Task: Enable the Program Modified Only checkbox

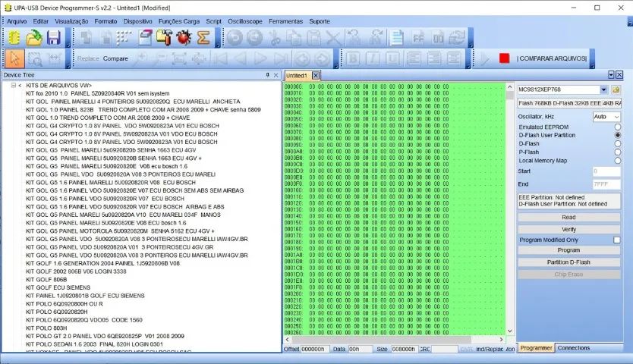Action: 617,240
